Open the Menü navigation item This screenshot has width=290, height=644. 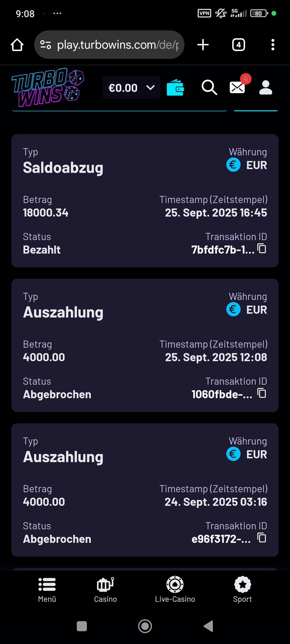47,589
